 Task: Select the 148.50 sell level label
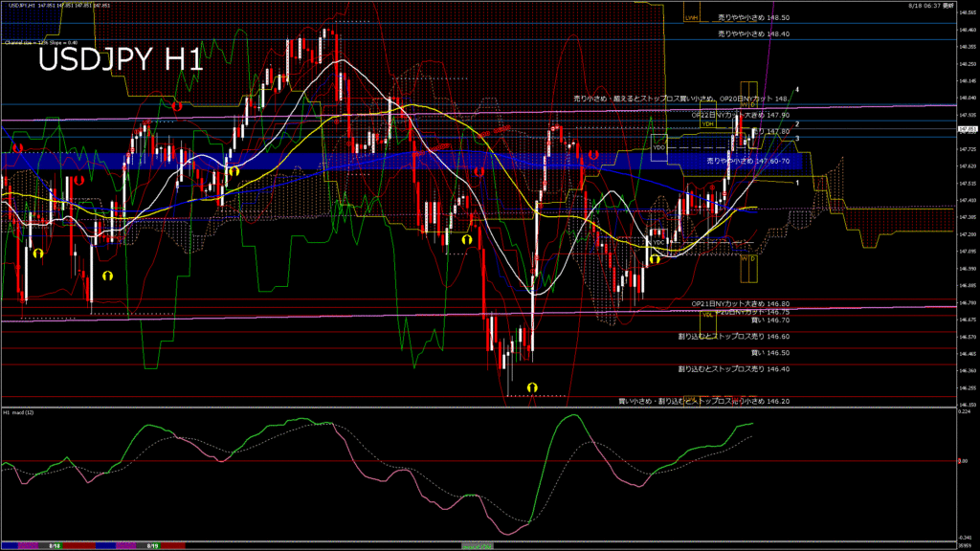(753, 17)
